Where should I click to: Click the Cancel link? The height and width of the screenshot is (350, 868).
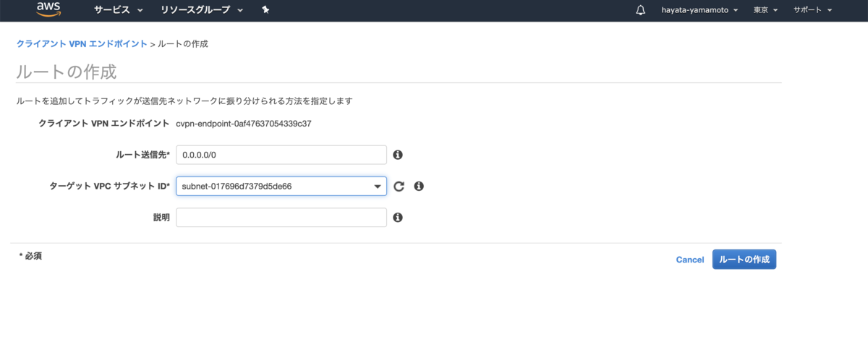click(690, 260)
